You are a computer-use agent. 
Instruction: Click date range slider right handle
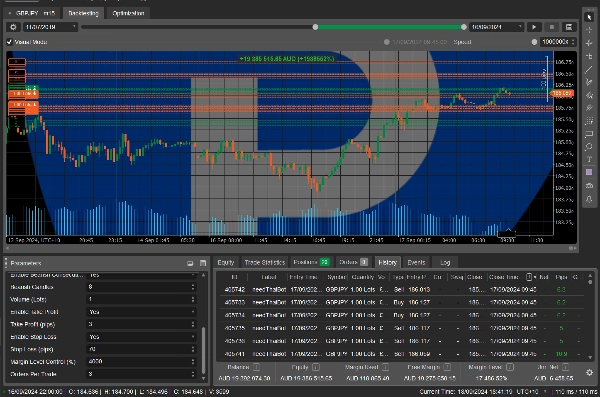[x=464, y=27]
